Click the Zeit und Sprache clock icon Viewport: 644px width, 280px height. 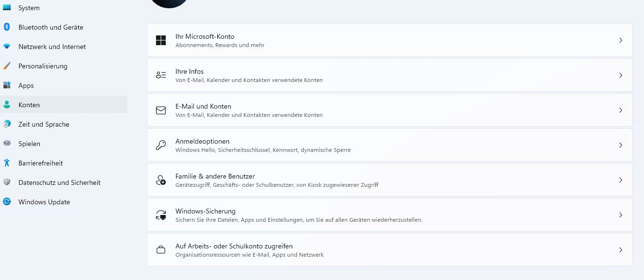[7, 124]
